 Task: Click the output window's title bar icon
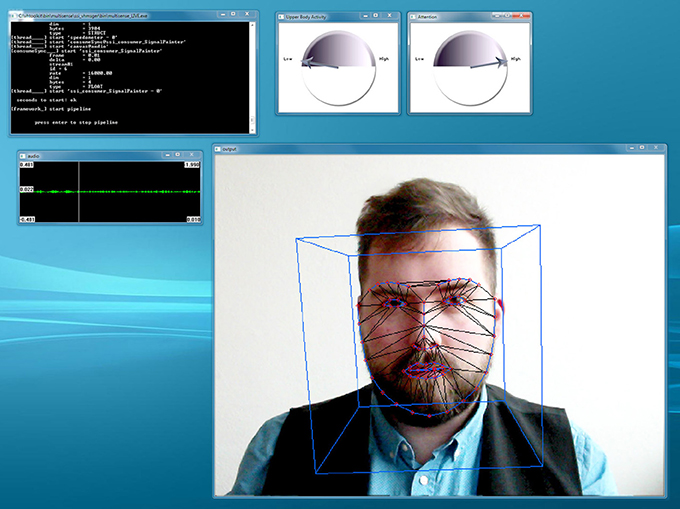pyautogui.click(x=218, y=149)
